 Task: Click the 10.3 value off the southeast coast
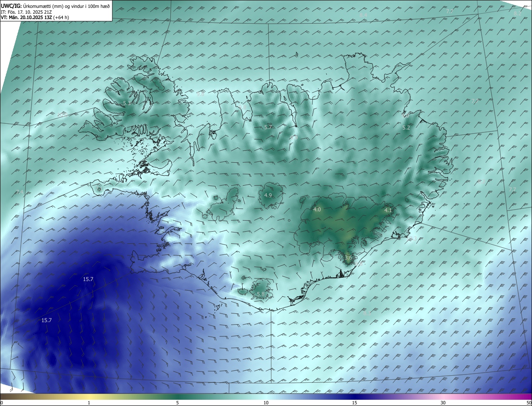[412, 238]
